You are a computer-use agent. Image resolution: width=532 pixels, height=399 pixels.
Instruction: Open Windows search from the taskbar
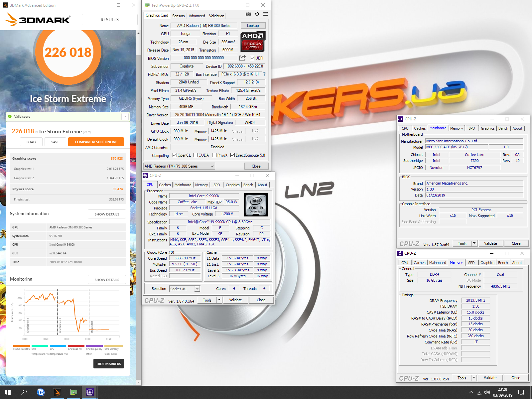(24, 392)
